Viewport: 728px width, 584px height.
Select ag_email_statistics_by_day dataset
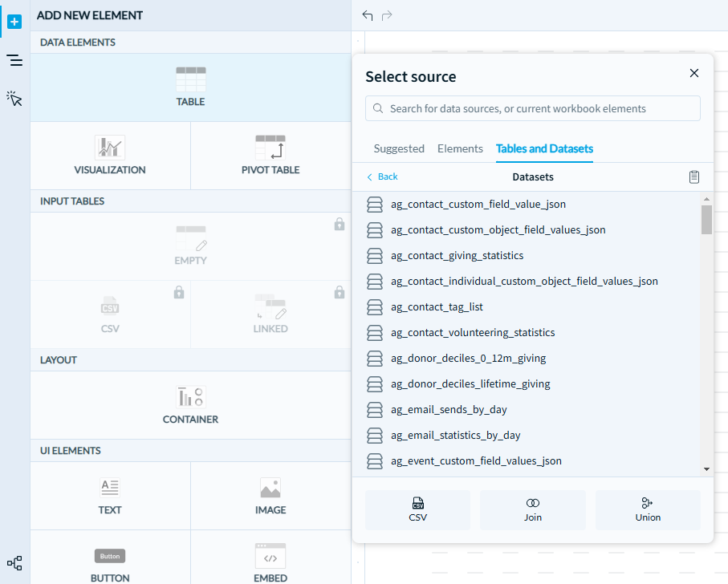pos(527,435)
